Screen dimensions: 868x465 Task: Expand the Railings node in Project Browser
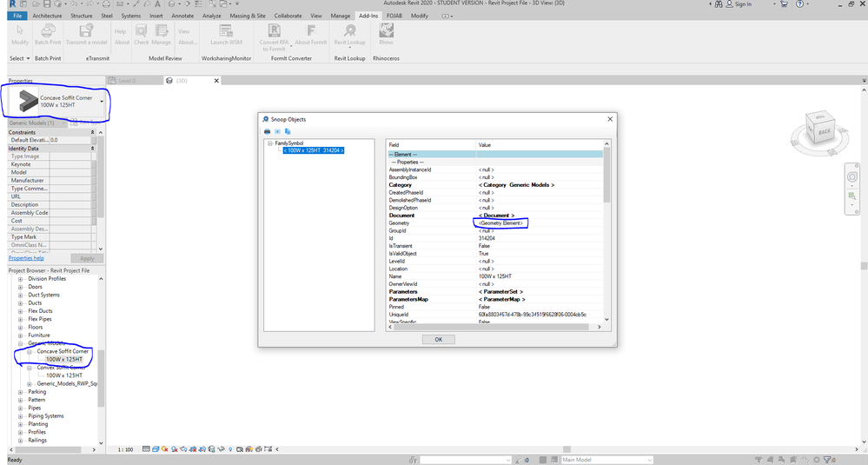21,440
